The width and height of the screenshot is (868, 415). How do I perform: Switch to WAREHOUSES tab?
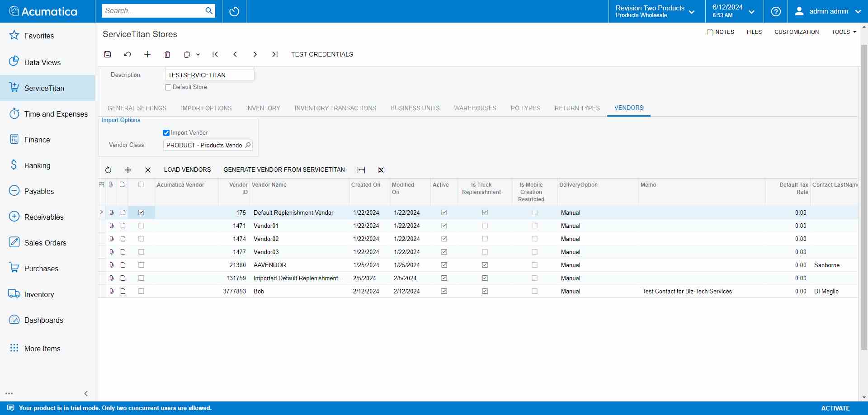click(475, 108)
